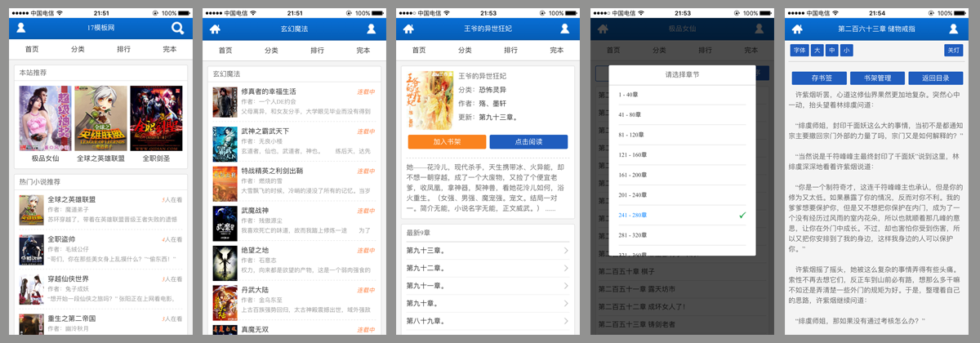Open 极品女仙 cover in 本站推荐
The width and height of the screenshot is (980, 343).
coord(45,118)
